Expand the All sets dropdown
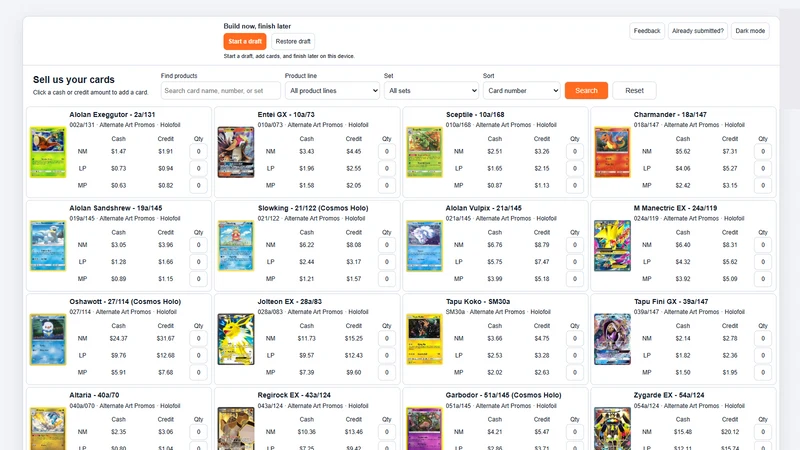The width and height of the screenshot is (800, 450). 431,90
